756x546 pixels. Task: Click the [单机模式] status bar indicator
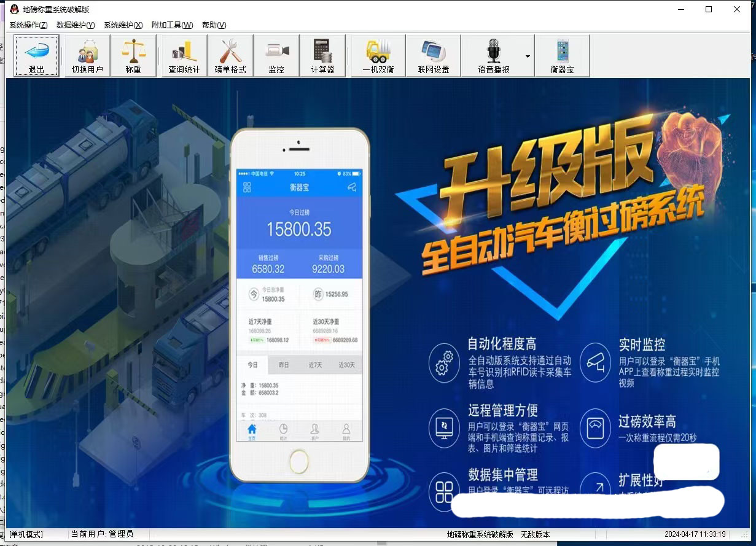pyautogui.click(x=26, y=534)
